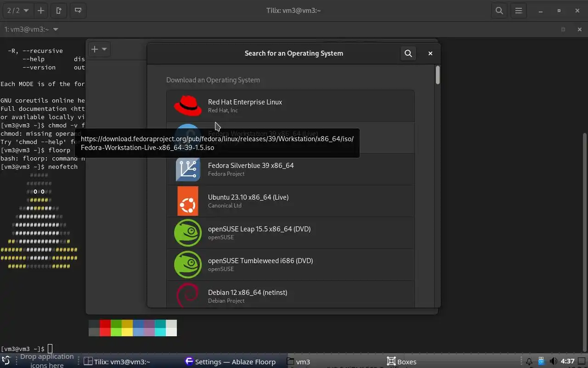Click the Debian swirl logo icon
This screenshot has width=588, height=368.
pos(188,295)
